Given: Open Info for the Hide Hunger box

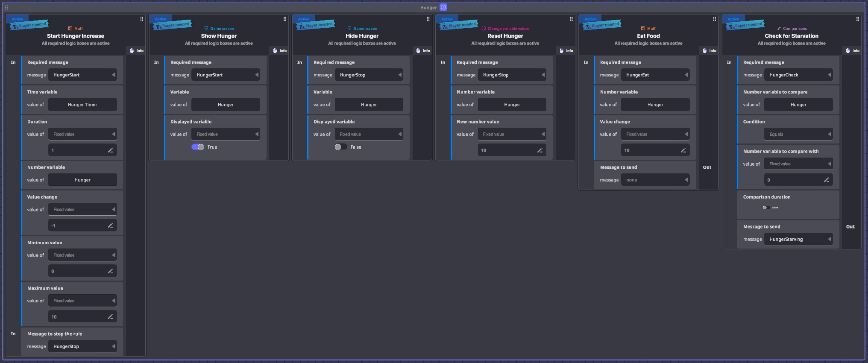Looking at the screenshot, I should [x=423, y=51].
